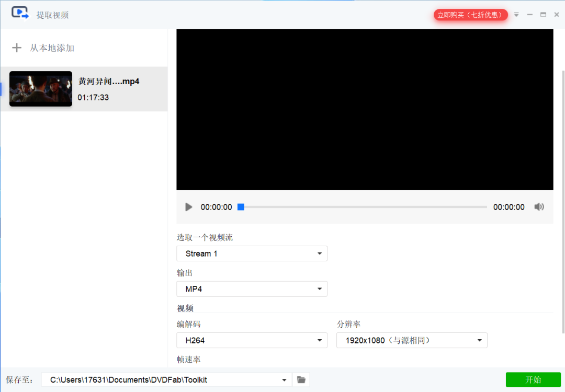
Task: Click the save path input field
Action: click(157, 379)
